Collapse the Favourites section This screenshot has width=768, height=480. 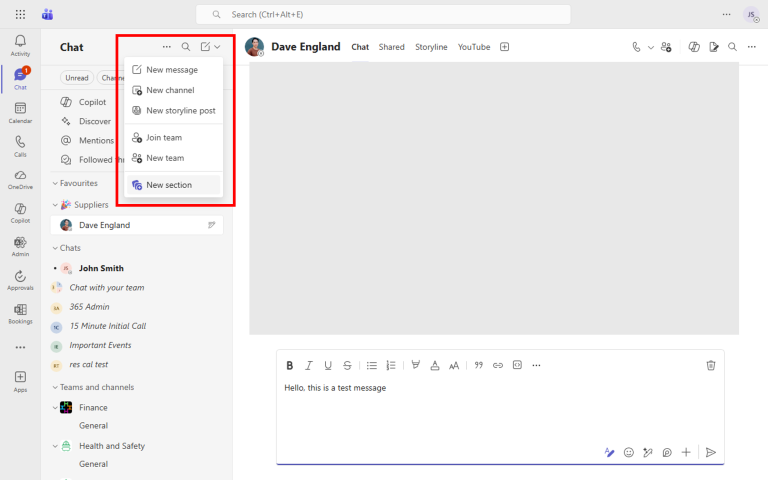(56, 183)
